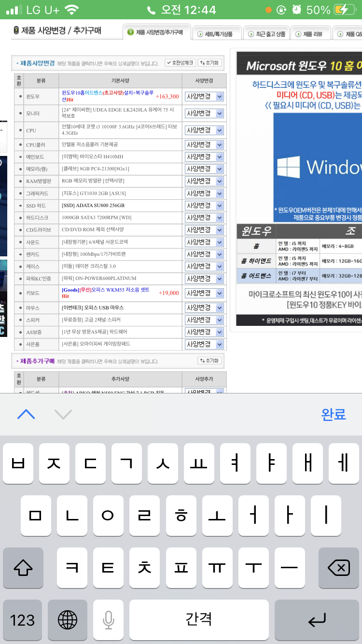The image size is (362, 644).
Task: Open 사양변경 dropdown for 메인보드 row
Action: [x=204, y=157]
